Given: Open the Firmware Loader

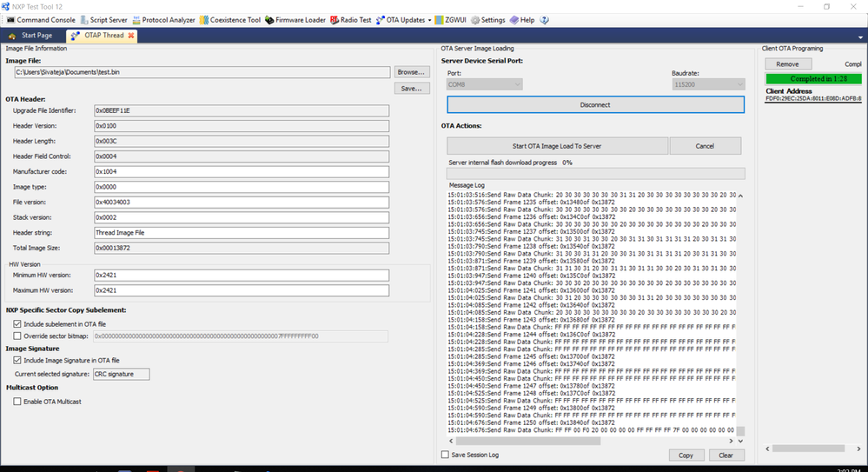Looking at the screenshot, I should (295, 20).
